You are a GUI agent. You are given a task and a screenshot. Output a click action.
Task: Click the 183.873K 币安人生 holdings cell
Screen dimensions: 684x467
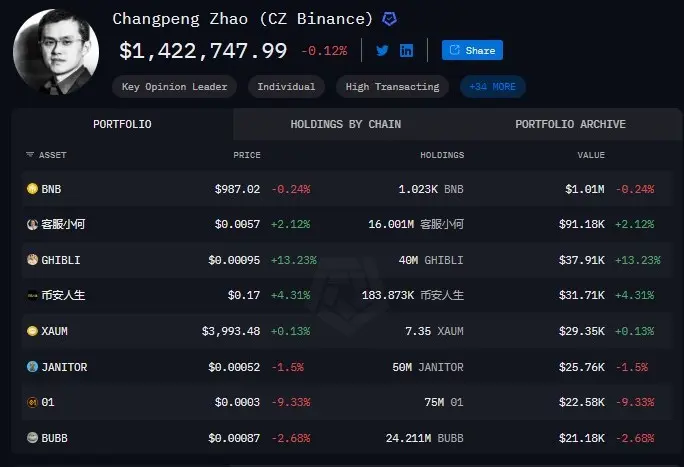point(413,296)
